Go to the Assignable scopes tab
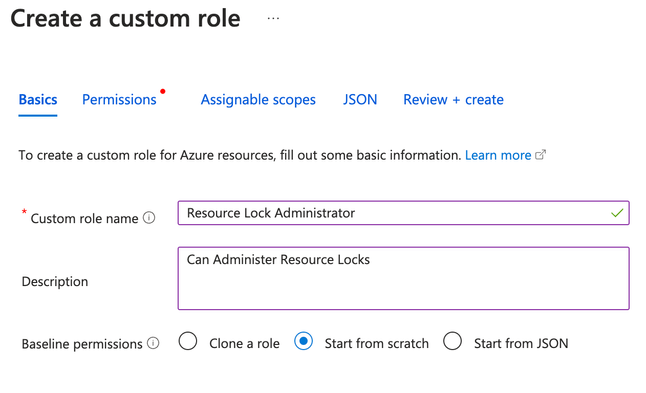The image size is (646, 393). (x=258, y=100)
